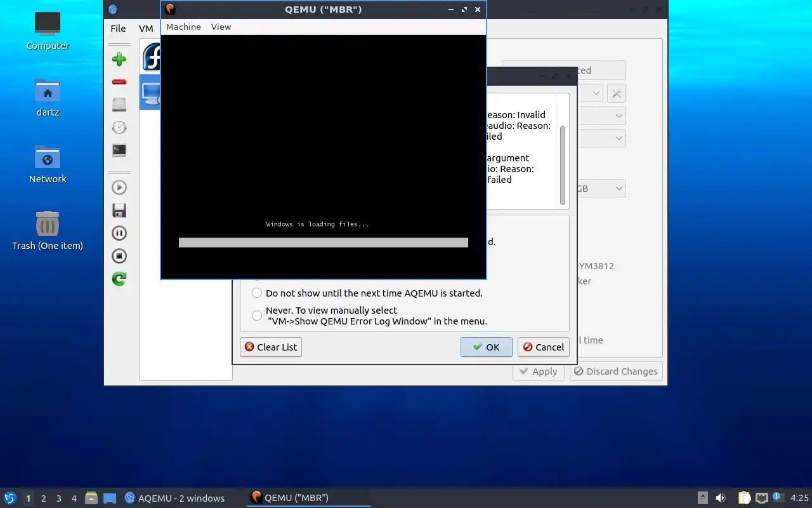Image resolution: width=812 pixels, height=508 pixels.
Task: Click the AQEMU application icon in title bar
Action: [113, 10]
